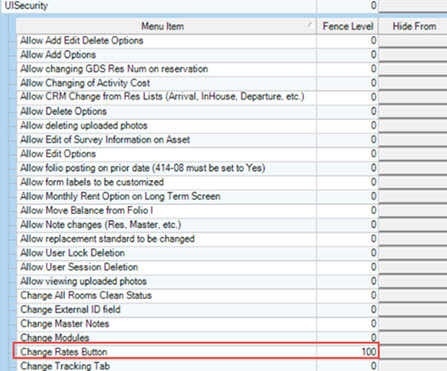Viewport: 447px width, 371px height.
Task: Click the Hide From column header
Action: (413, 26)
